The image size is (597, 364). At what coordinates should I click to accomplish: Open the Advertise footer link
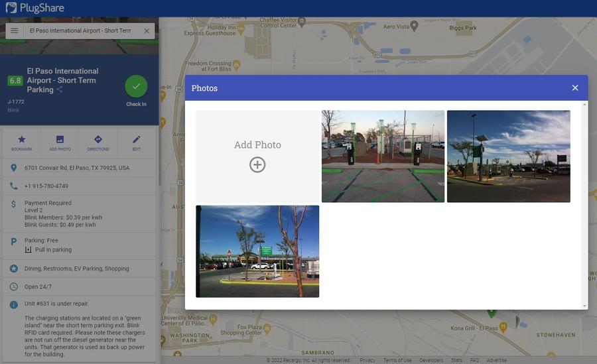point(497,360)
